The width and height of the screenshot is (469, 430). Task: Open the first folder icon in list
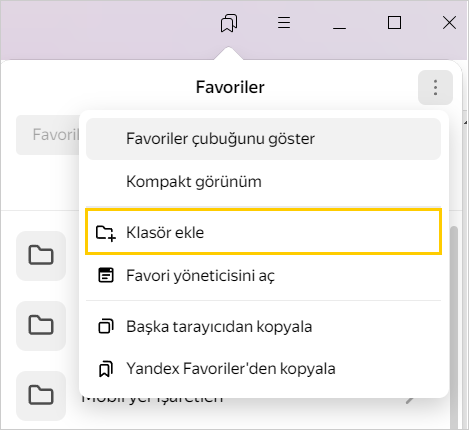click(41, 256)
